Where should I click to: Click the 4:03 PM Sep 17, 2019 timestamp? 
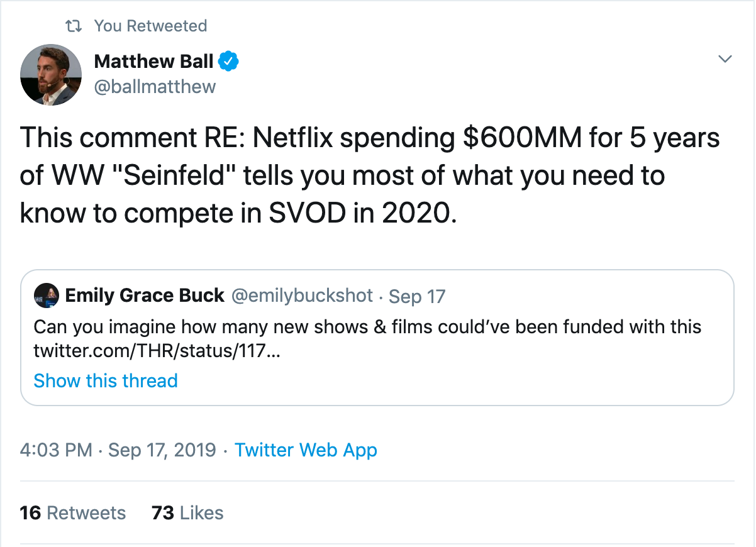pyautogui.click(x=118, y=450)
